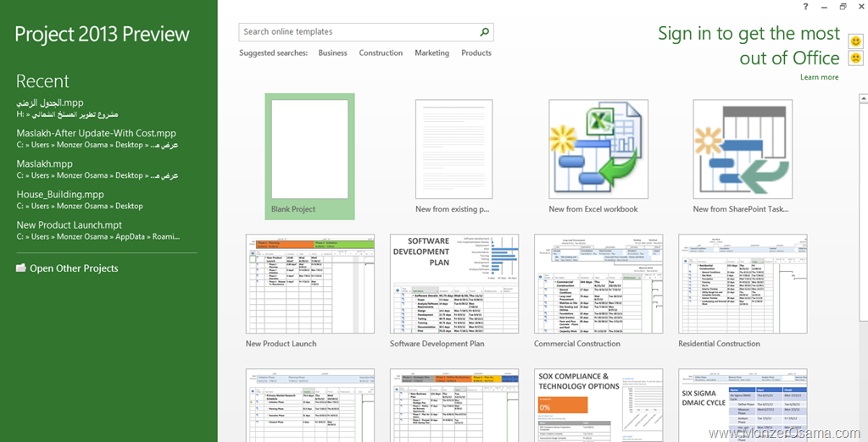Click the Business suggested search
This screenshot has width=868, height=442.
[x=332, y=53]
